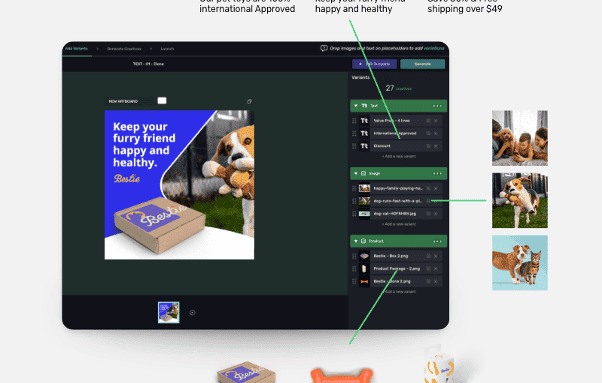Remove the Value Prop variant
Screen dimensions: 602x383
(436, 121)
